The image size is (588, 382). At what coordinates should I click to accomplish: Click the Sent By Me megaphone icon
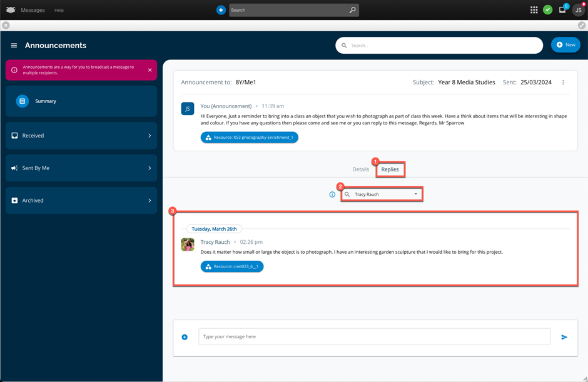coord(14,168)
